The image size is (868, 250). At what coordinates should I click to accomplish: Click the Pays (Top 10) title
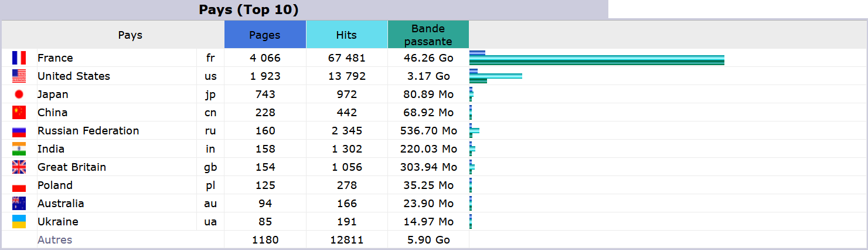[249, 9]
